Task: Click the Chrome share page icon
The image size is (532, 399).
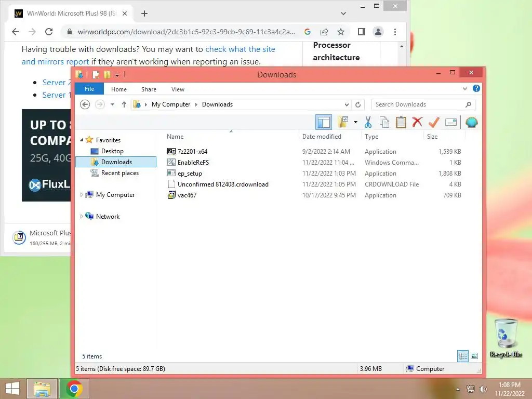Action: (x=324, y=32)
